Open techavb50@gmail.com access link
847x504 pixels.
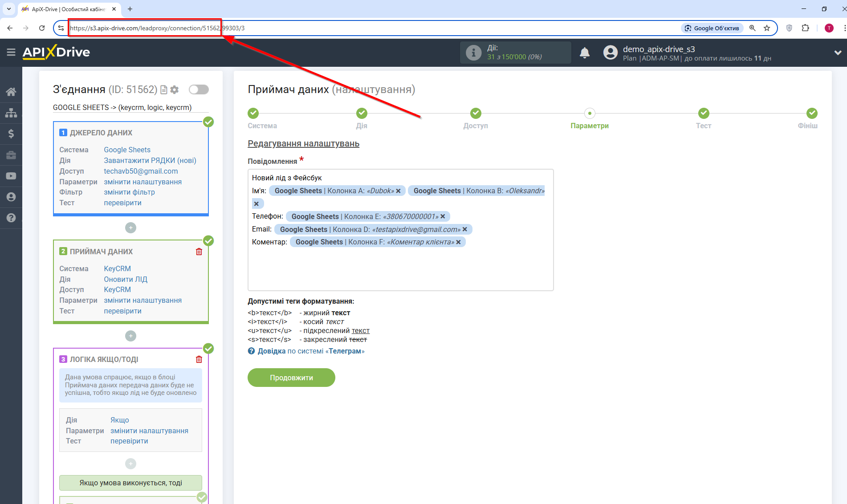pos(141,171)
